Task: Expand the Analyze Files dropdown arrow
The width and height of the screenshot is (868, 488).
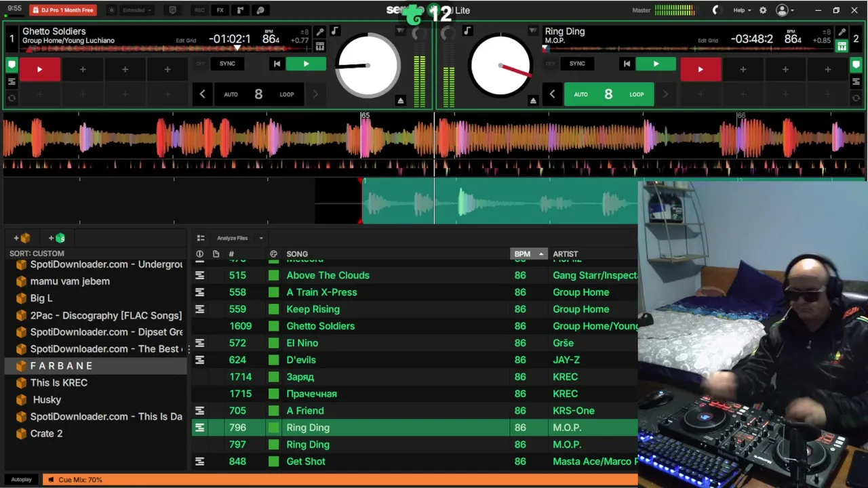Action: 261,238
